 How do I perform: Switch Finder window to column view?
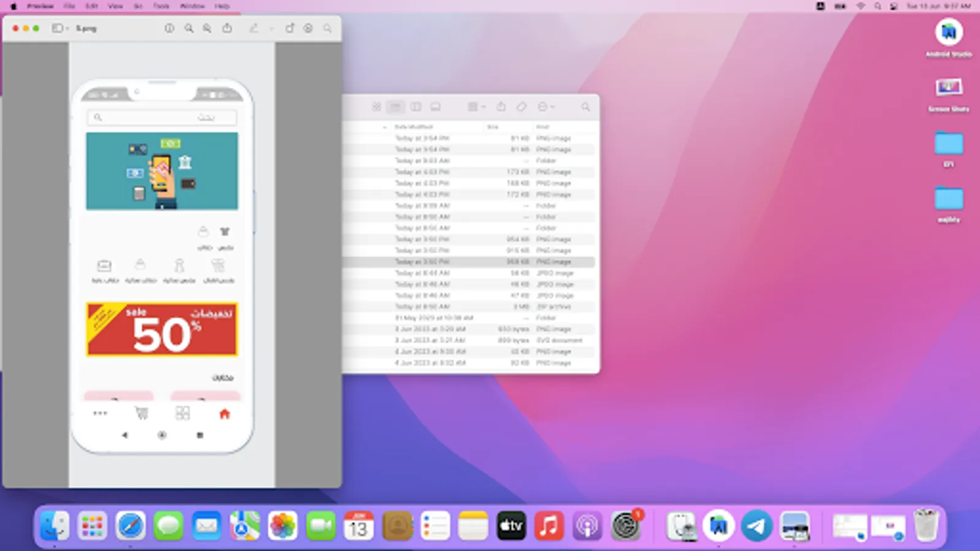tap(416, 107)
